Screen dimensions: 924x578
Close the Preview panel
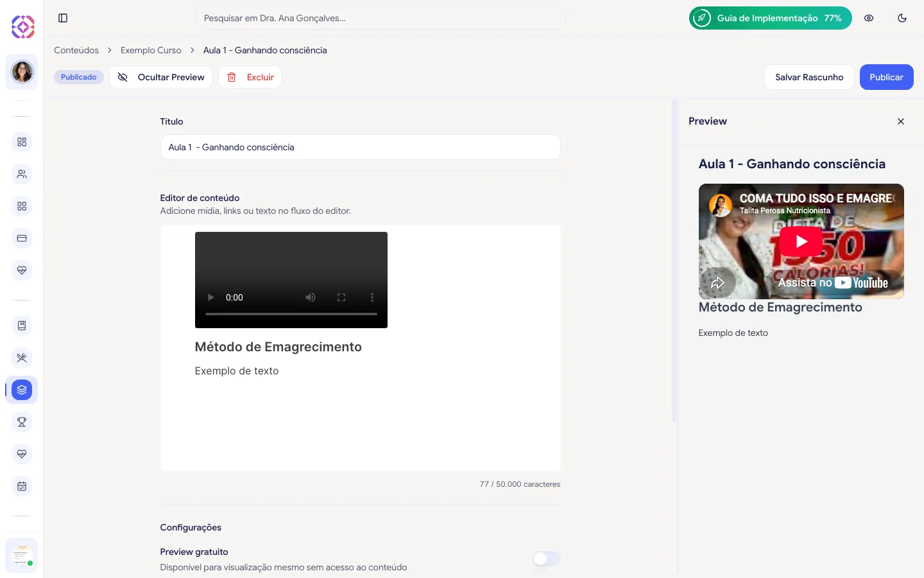click(x=901, y=121)
